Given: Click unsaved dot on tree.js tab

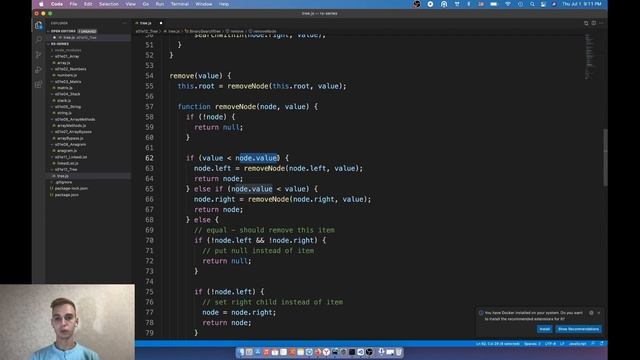Looking at the screenshot, I should pos(161,23).
